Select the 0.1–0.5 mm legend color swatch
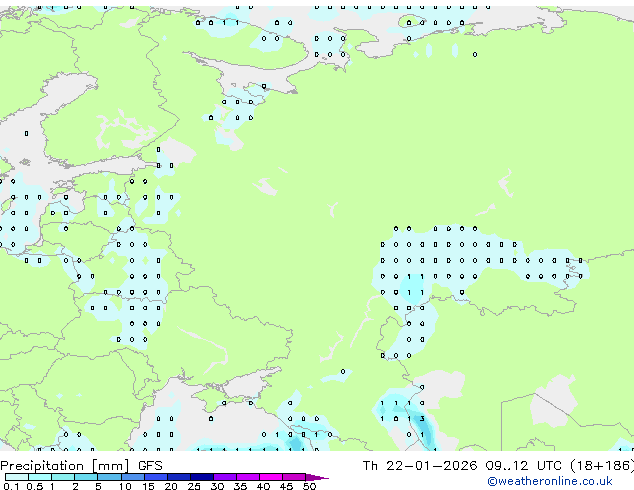Viewport: 634px width, 490px height. [17, 477]
